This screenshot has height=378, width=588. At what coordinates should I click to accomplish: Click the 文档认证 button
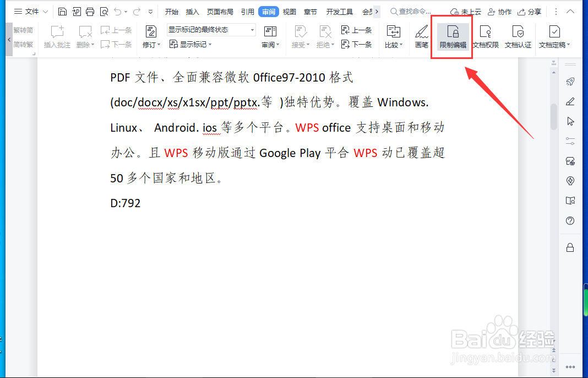(x=518, y=37)
